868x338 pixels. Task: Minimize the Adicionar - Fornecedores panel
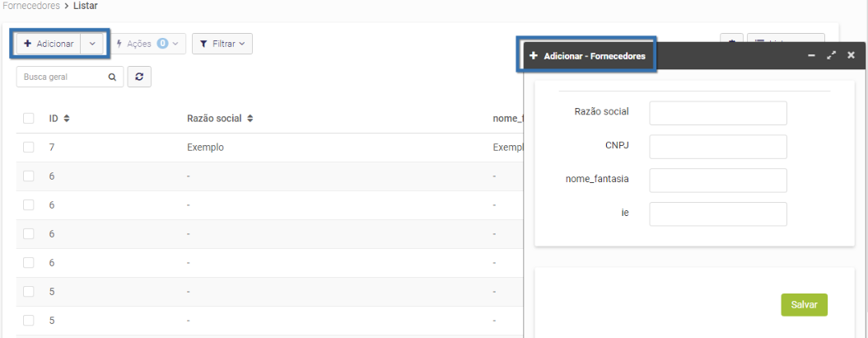click(x=811, y=55)
